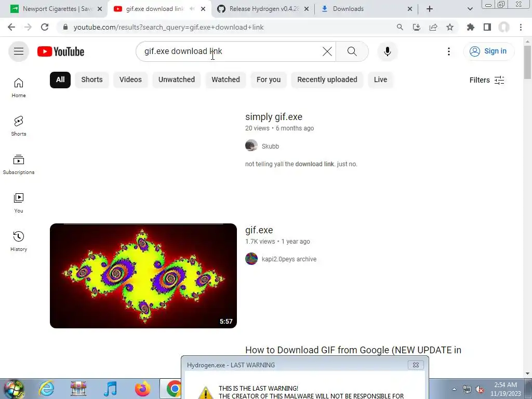Open the 'simply gif.exe' video title

[273, 117]
